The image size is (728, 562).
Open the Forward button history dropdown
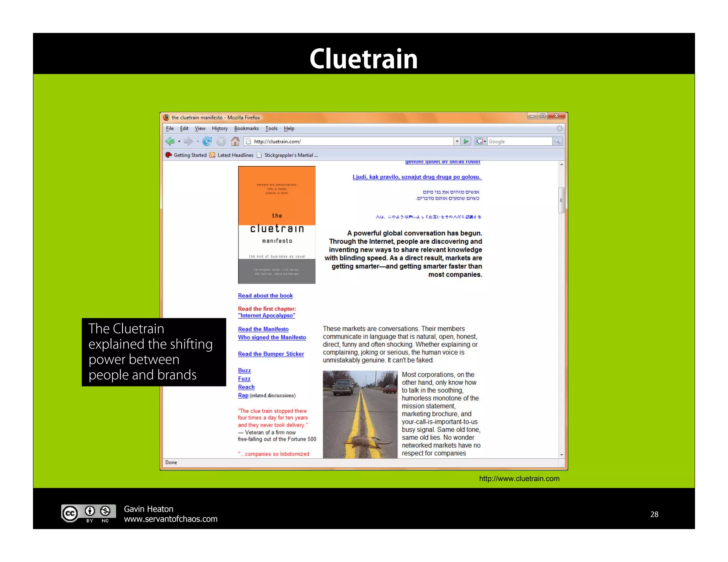coord(197,141)
